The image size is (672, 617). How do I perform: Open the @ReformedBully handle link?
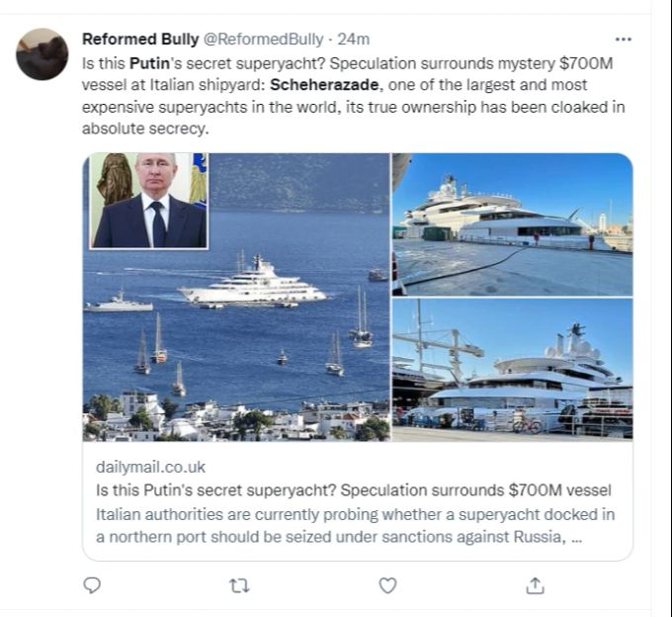(263, 40)
